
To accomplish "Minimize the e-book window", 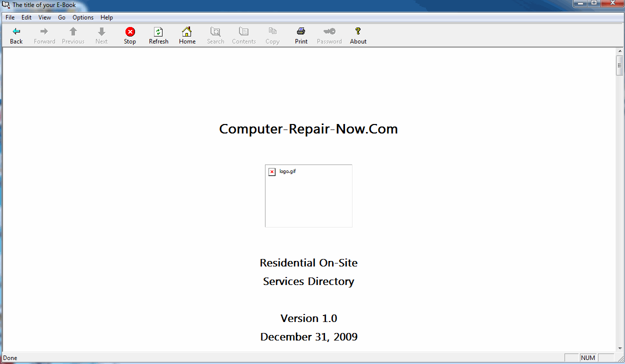I will point(580,3).
